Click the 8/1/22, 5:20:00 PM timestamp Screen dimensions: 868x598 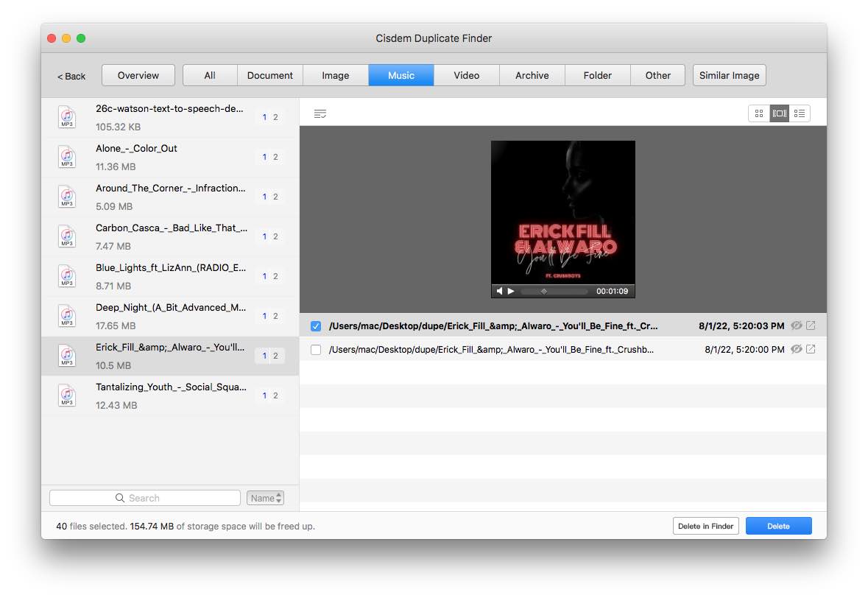point(744,349)
